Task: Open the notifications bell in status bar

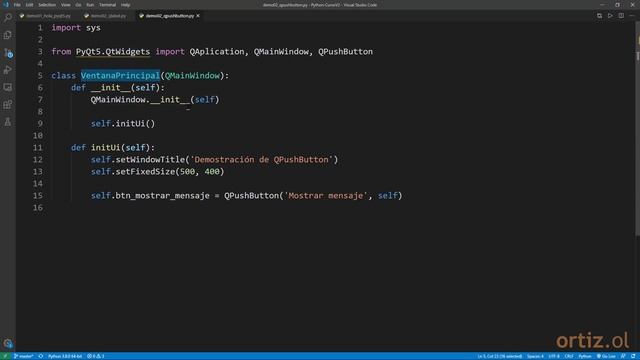Action: [x=633, y=356]
